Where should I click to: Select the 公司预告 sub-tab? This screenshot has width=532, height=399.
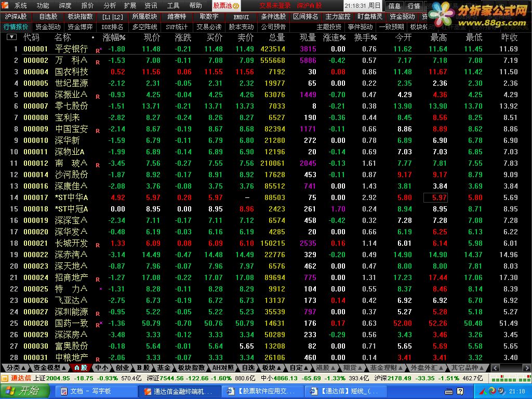tap(273, 27)
